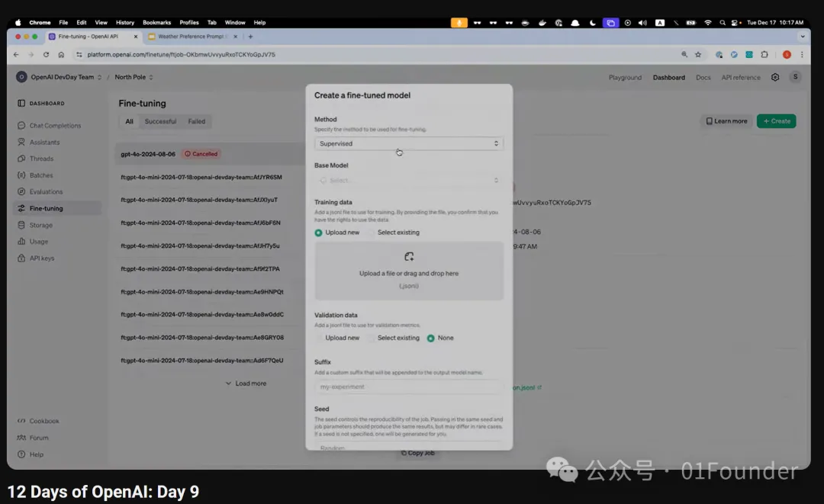Click the browser home icon

62,55
